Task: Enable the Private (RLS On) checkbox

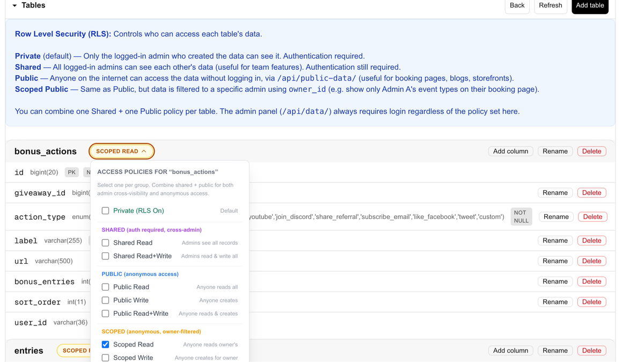Action: click(106, 211)
